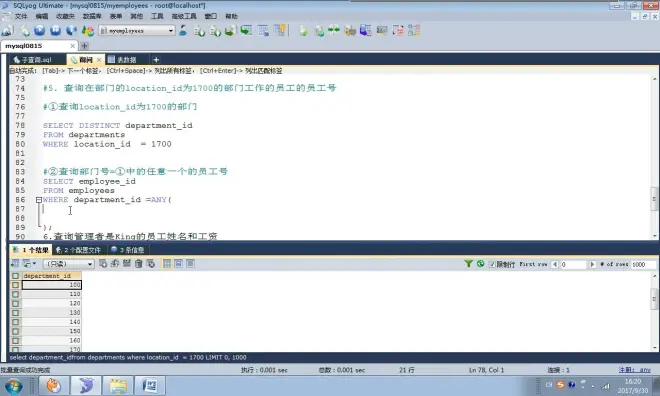Screen dimensions: 660x396
Task: Collapse the code fold marker at line 86
Action: (x=39, y=200)
